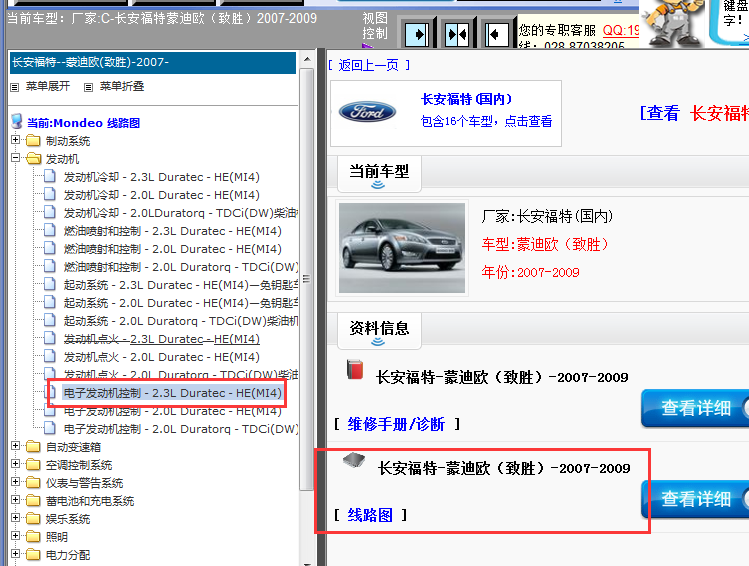The height and width of the screenshot is (566, 749).
Task: Open 电子发动机控制 - 2.3L Duratec - HE(MI4)
Action: pos(172,393)
